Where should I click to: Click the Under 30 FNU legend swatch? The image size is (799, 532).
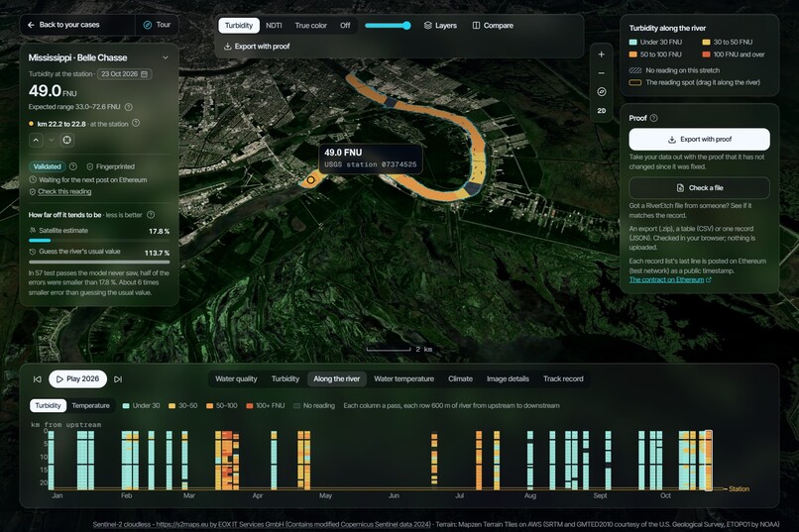click(632, 43)
